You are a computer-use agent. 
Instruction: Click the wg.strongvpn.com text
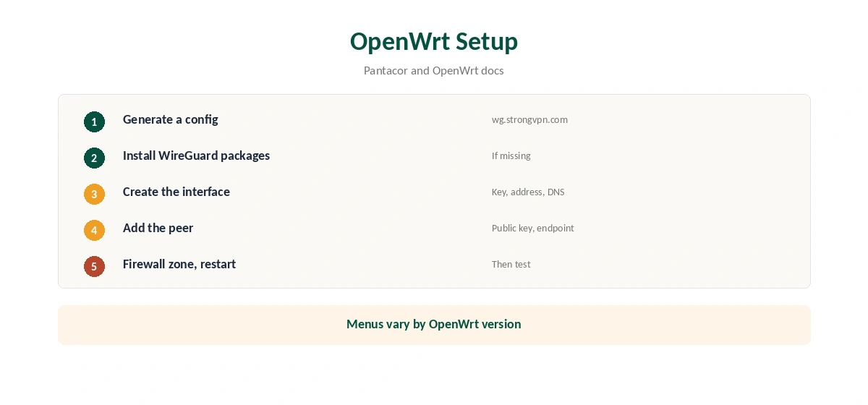(529, 120)
